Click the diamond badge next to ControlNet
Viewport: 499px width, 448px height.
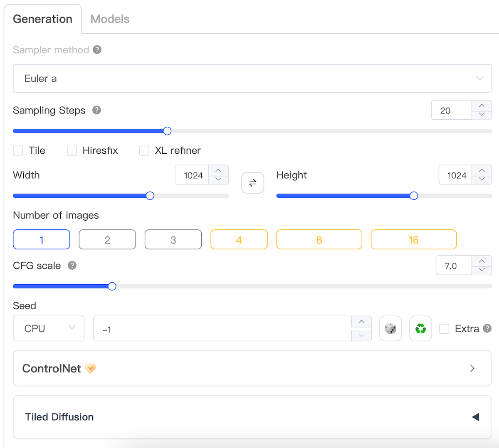pyautogui.click(x=91, y=368)
